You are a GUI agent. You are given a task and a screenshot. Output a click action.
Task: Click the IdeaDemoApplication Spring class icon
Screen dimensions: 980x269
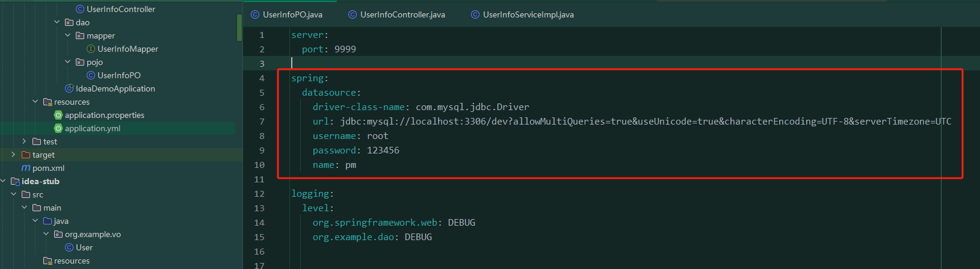tap(69, 88)
